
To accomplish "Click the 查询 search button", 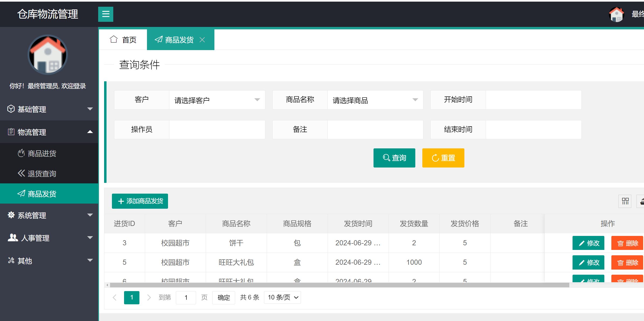I will 394,158.
